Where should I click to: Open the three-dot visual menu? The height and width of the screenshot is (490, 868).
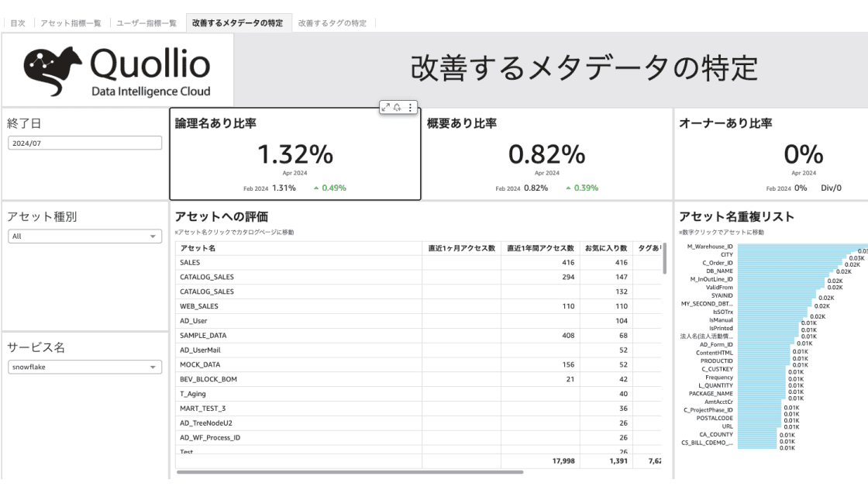(x=410, y=107)
